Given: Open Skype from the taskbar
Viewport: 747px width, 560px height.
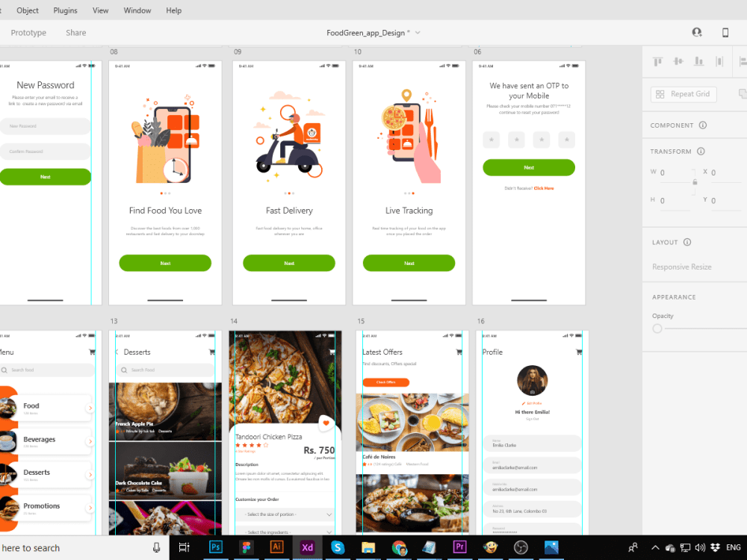Looking at the screenshot, I should pos(338,547).
